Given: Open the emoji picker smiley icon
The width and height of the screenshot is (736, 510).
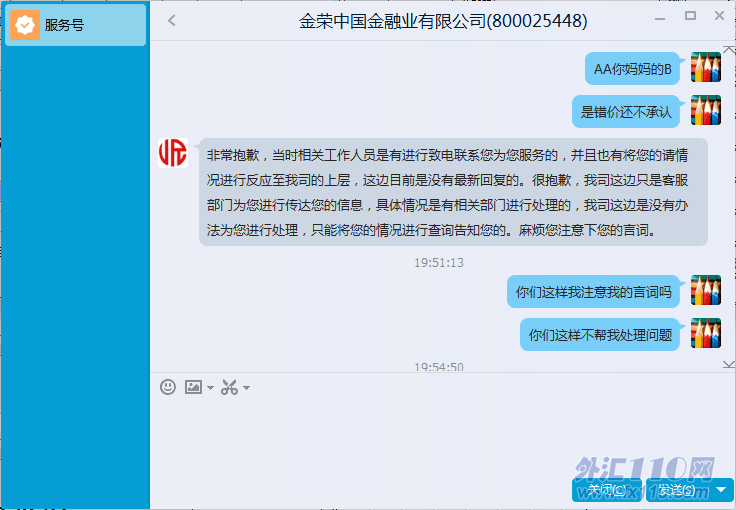Looking at the screenshot, I should click(x=168, y=387).
